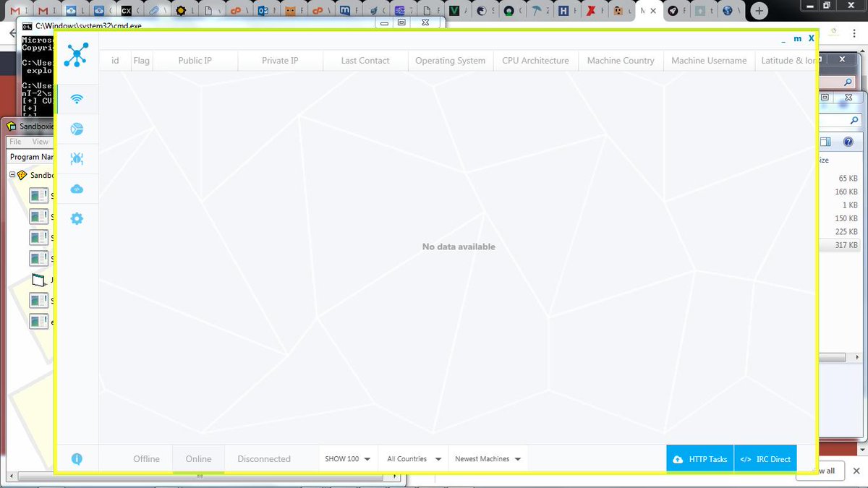Open the Newest Machines sort dropdown
868x488 pixels.
click(488, 459)
